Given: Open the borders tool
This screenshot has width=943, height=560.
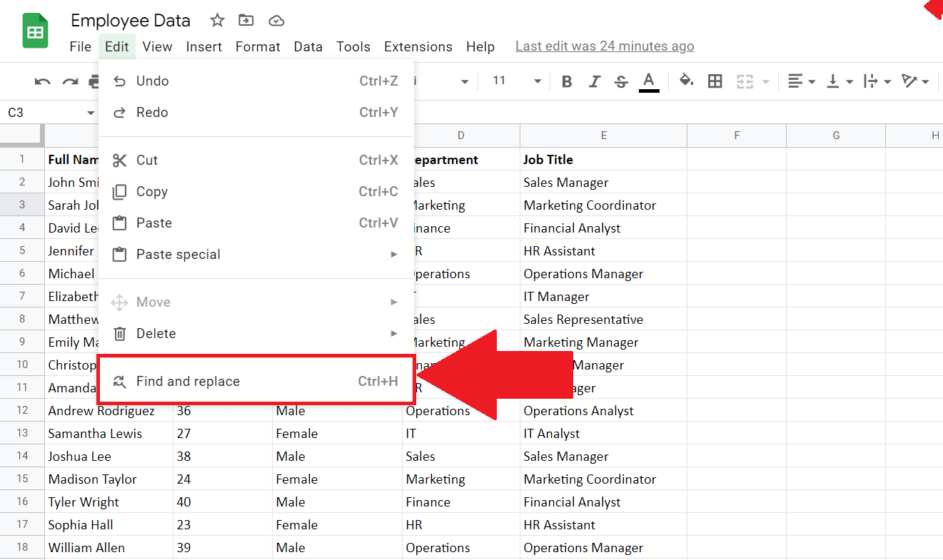Looking at the screenshot, I should tap(715, 81).
